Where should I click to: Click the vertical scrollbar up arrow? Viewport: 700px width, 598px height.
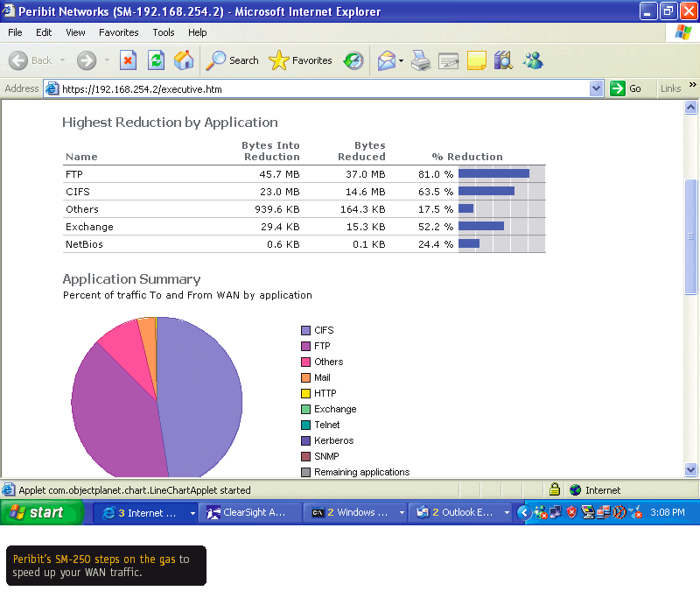[690, 107]
